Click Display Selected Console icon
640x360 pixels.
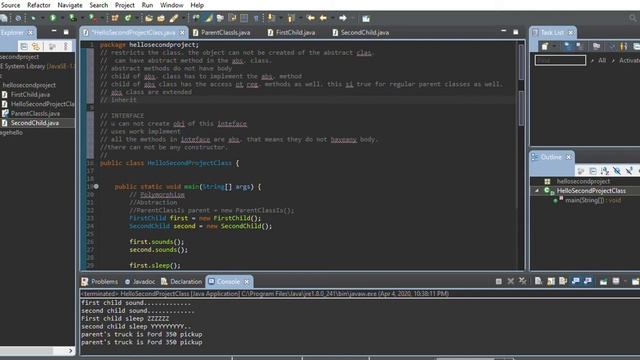pos(616,281)
